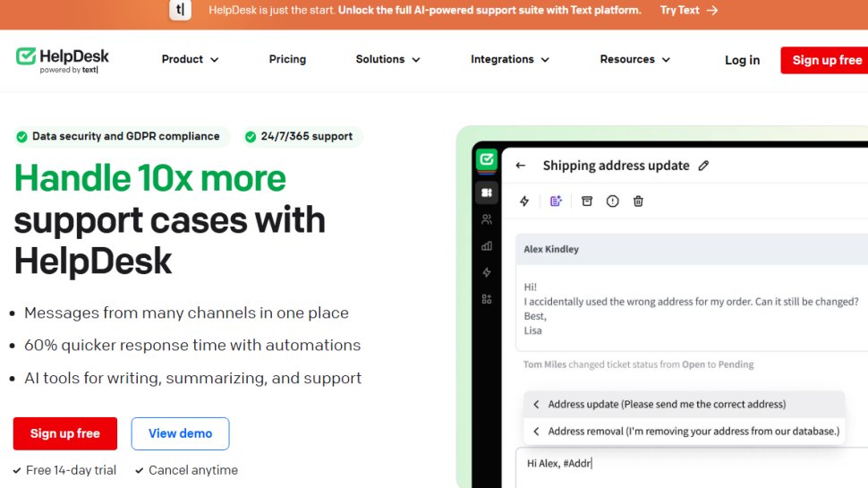This screenshot has width=868, height=488.
Task: Click 'AI tools for writing, summarizing, and support'
Action: point(192,379)
